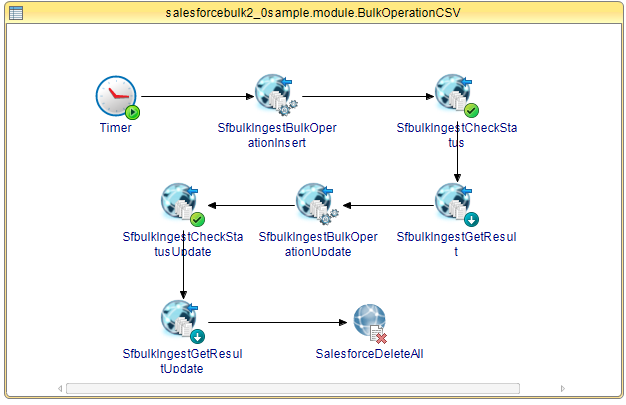Viewport: 626px width, 405px height.
Task: Select the SfbulkIngestCheckStatus activity icon
Action: pos(457,95)
